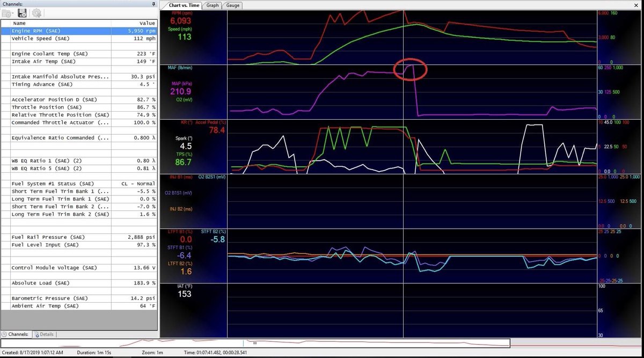Select the Commanded Throttle Actuator row
This screenshot has height=358, width=644.
[x=79, y=122]
